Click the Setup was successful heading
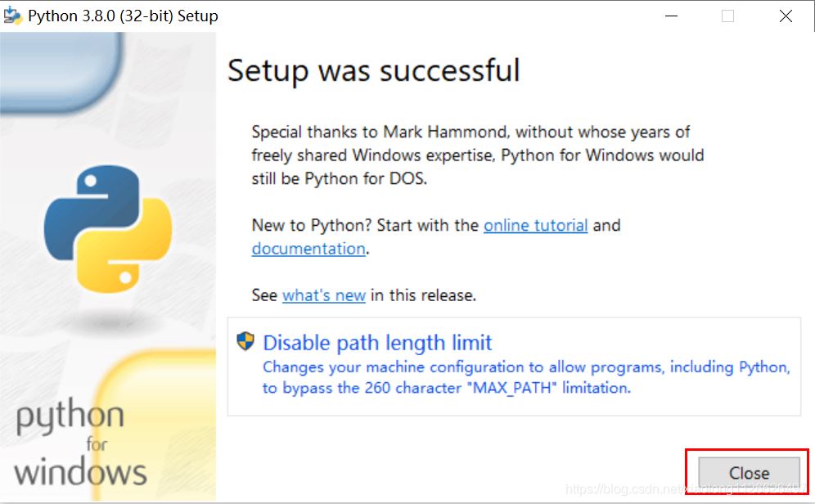Screen dimensions: 815x504 (x=373, y=72)
